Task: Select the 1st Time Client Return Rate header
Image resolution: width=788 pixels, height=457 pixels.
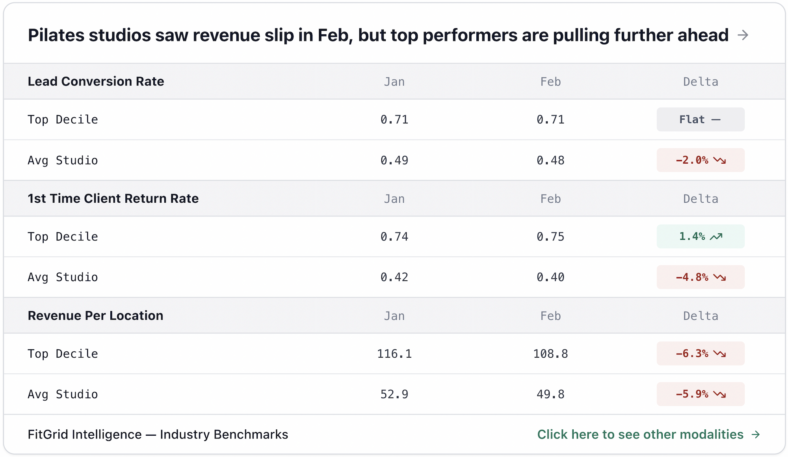Action: 113,198
